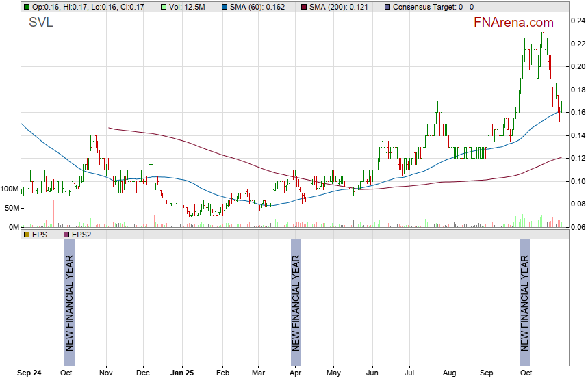Click the green OHLC price legend swatch
This screenshot has height=387, width=588.
pos(26,6)
